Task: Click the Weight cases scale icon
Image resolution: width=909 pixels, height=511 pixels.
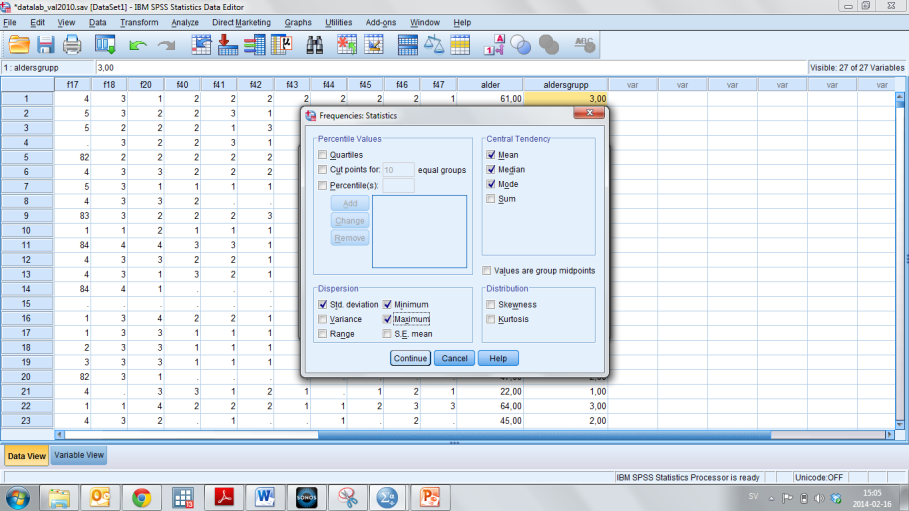Action: (x=434, y=45)
